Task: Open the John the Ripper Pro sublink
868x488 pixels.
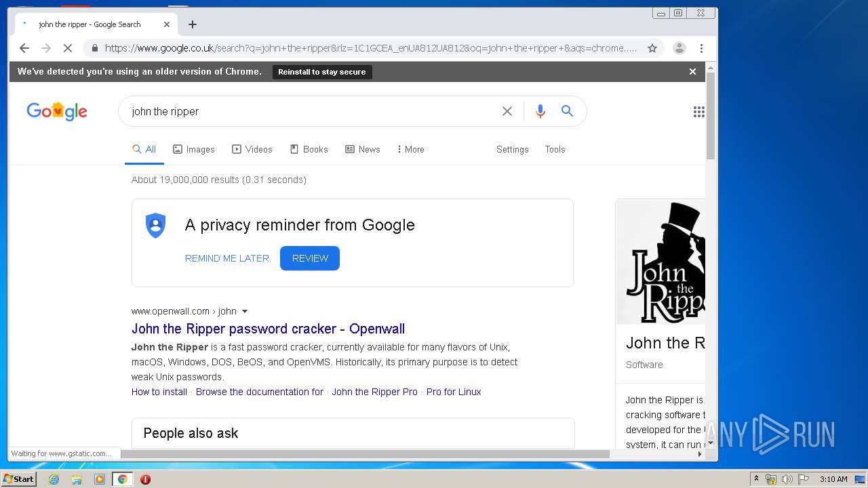Action: (x=375, y=392)
